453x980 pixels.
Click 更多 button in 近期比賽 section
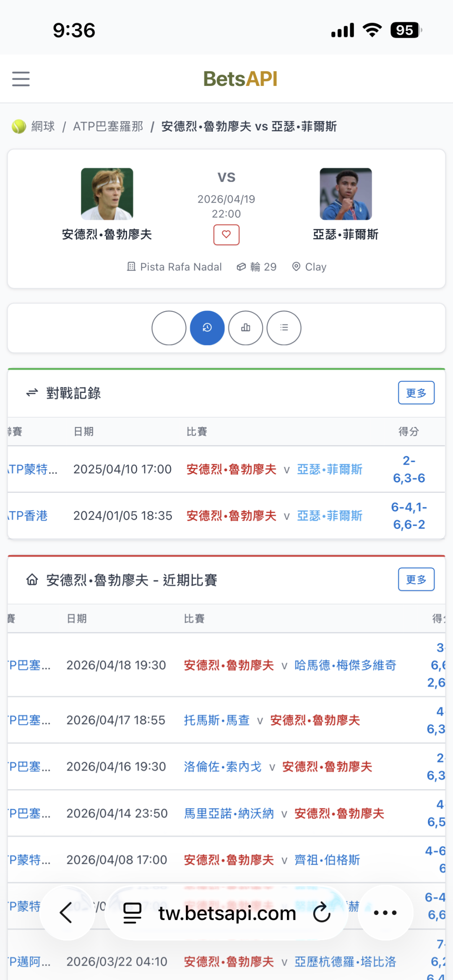[x=416, y=580]
